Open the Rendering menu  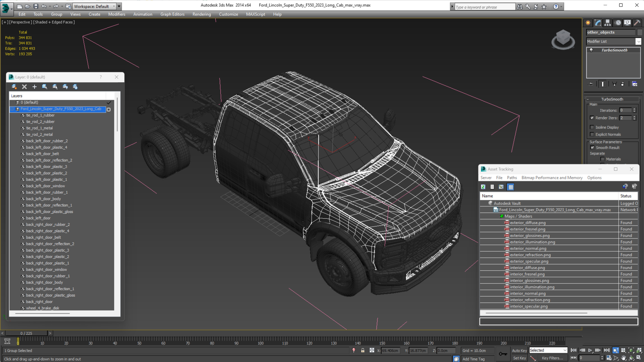point(202,14)
